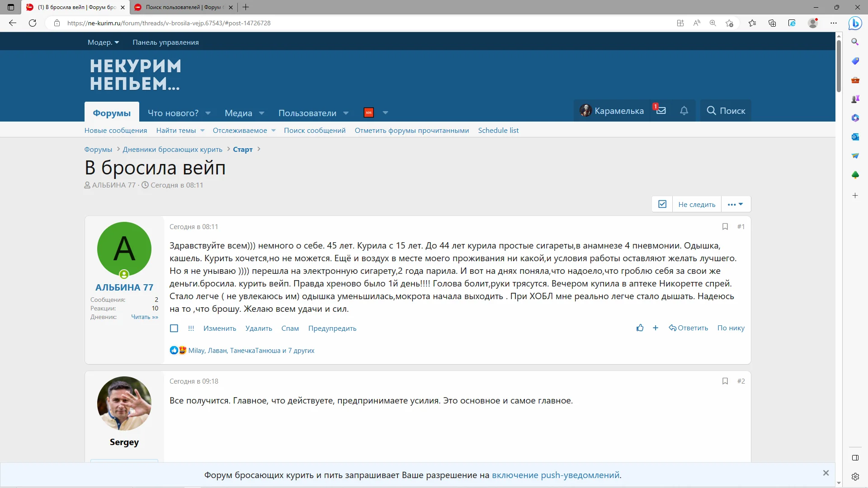Bookmark post #2 by Sergey
The image size is (868, 488).
click(x=725, y=381)
